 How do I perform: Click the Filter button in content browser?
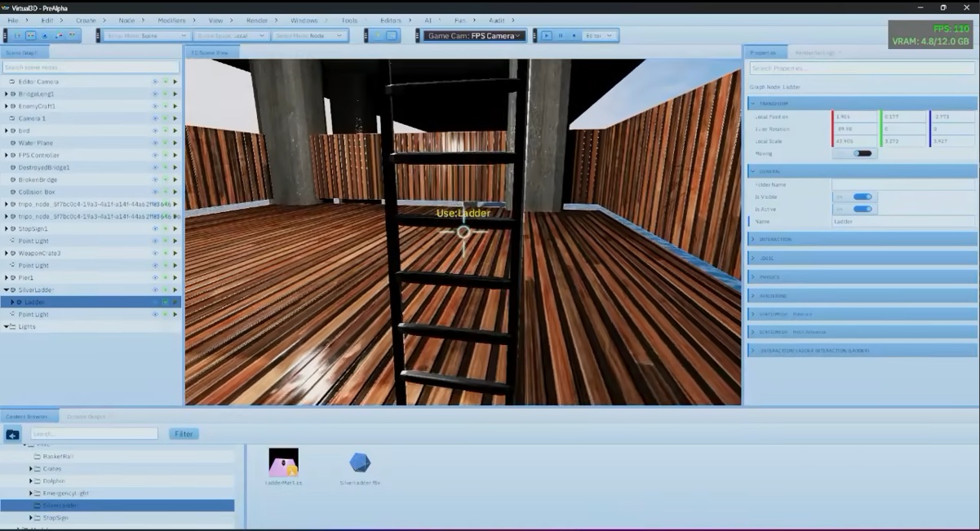tap(184, 434)
